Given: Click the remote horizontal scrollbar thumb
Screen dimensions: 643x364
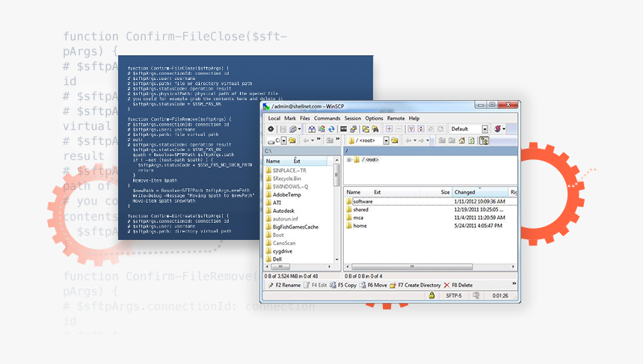Looking at the screenshot, I should point(412,267).
